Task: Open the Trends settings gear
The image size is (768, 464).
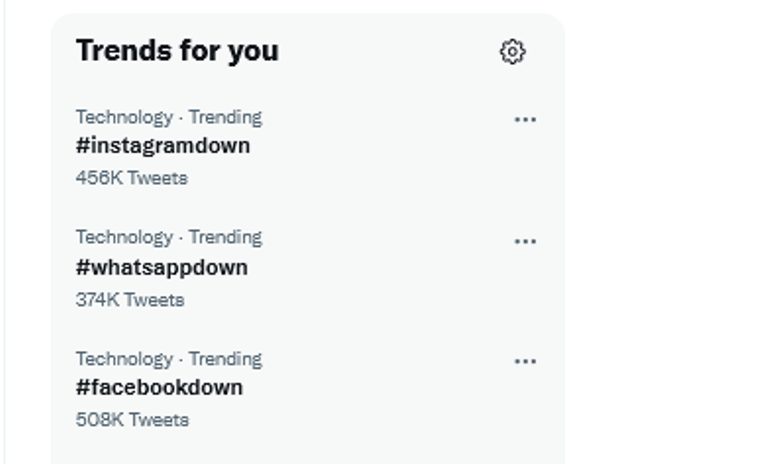Action: (x=512, y=51)
